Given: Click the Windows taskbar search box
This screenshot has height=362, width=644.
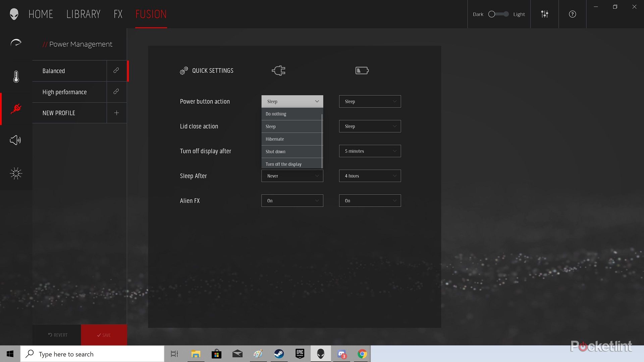Looking at the screenshot, I should (92, 354).
